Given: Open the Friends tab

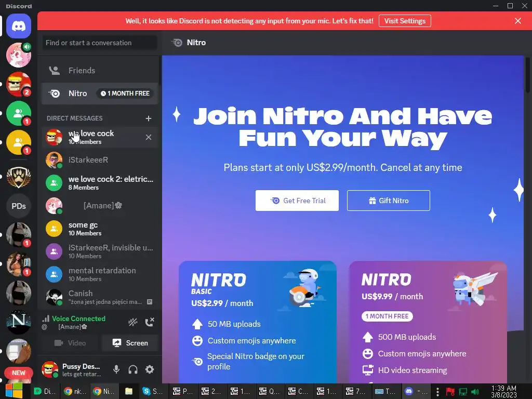Looking at the screenshot, I should [99, 71].
